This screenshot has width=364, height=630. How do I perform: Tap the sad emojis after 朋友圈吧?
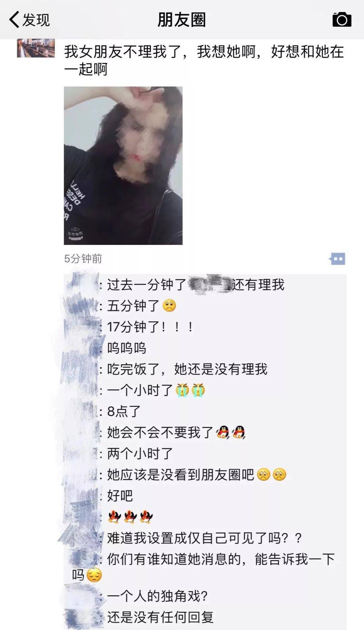(272, 475)
